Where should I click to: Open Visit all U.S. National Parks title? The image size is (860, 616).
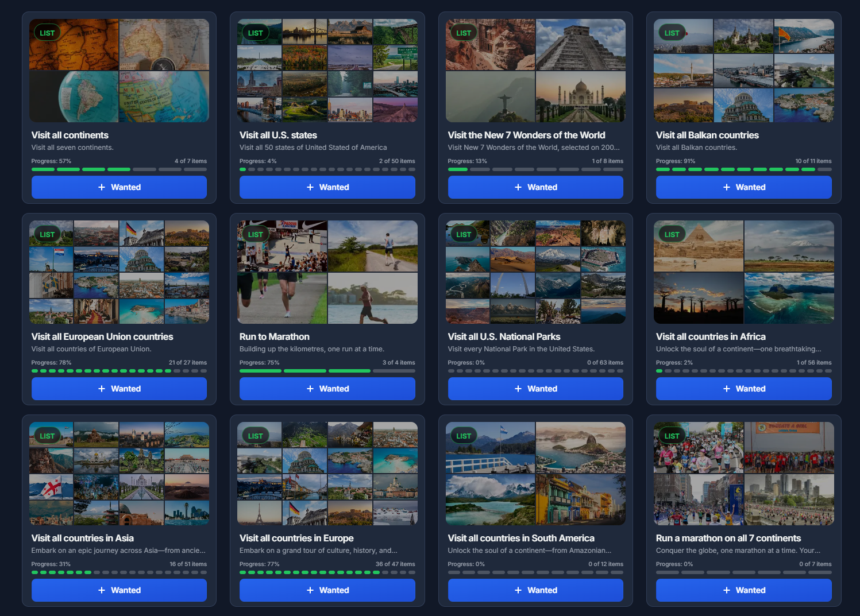504,337
